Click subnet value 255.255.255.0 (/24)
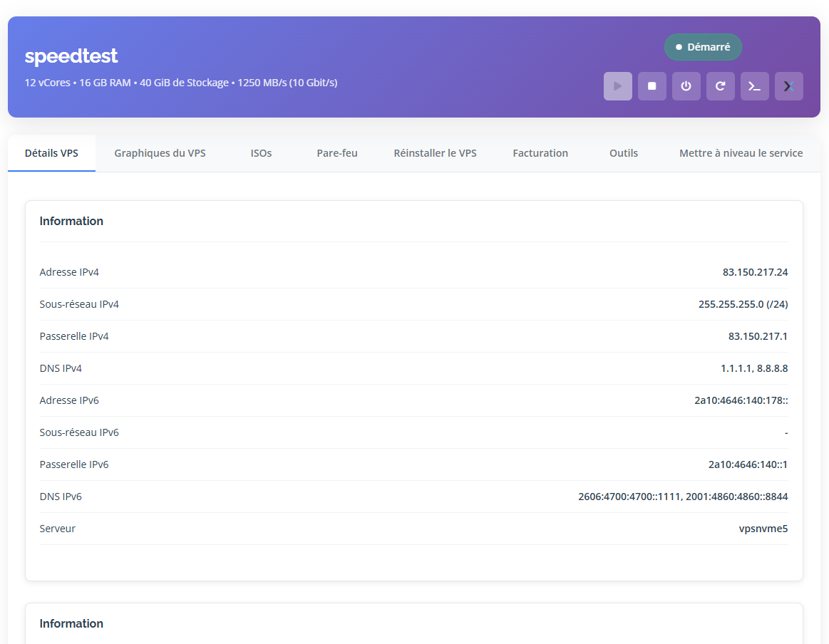This screenshot has width=829, height=644. (743, 304)
